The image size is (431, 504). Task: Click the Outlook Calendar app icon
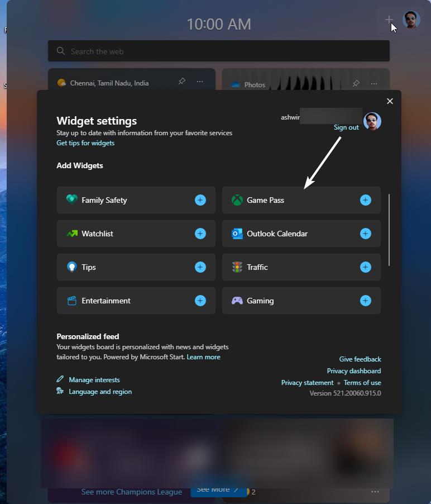point(237,234)
